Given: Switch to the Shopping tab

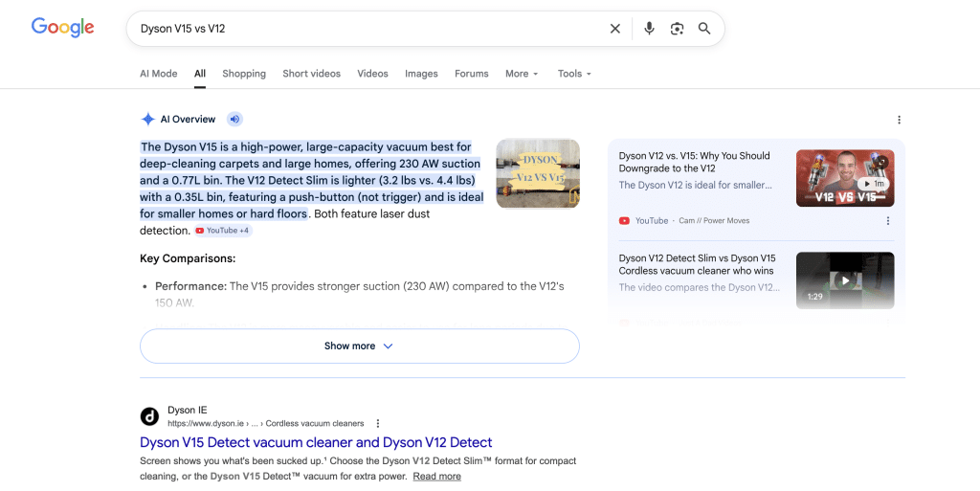Looking at the screenshot, I should coord(244,74).
